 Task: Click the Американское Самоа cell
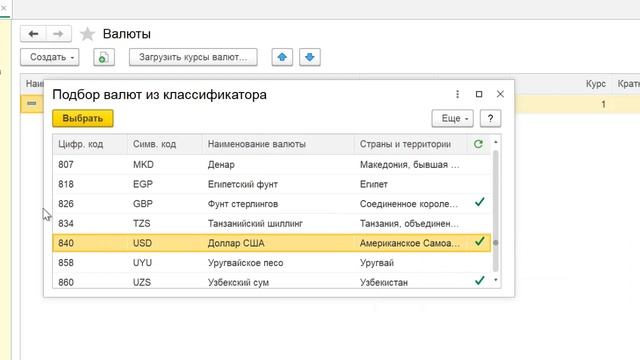409,243
